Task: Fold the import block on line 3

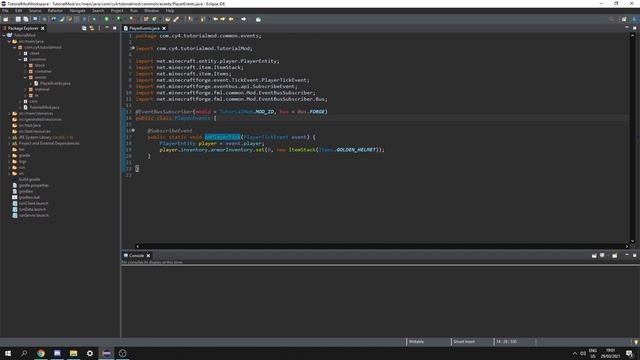Action: pos(133,48)
